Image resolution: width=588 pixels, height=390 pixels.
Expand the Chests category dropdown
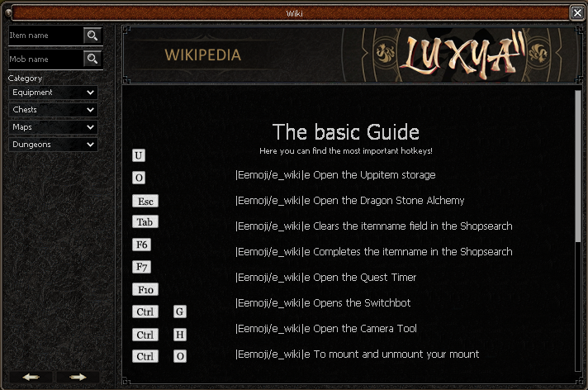53,110
